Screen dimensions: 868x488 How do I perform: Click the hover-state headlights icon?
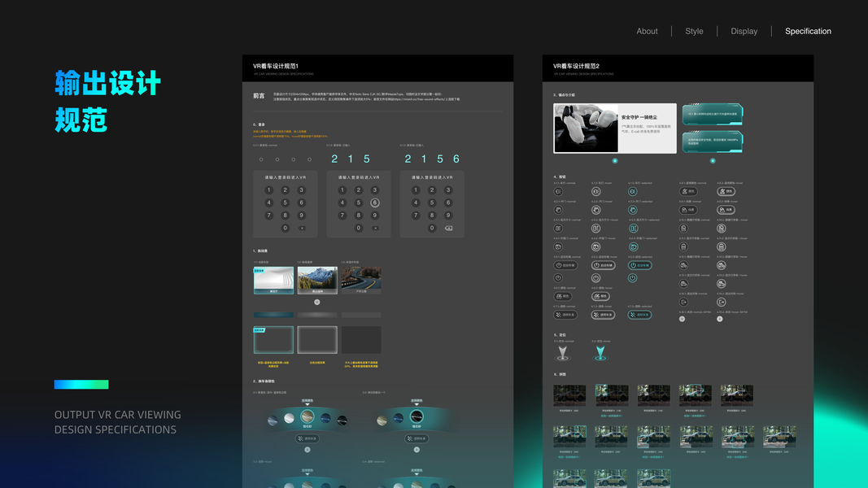(595, 191)
